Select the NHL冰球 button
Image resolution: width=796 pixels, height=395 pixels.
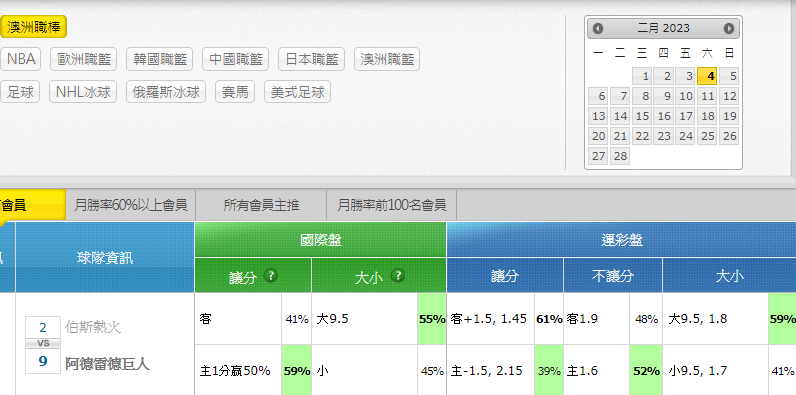(83, 92)
